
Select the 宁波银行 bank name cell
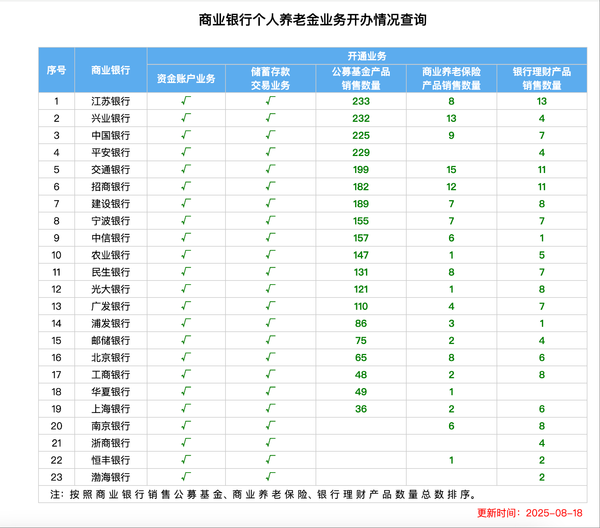coord(111,221)
